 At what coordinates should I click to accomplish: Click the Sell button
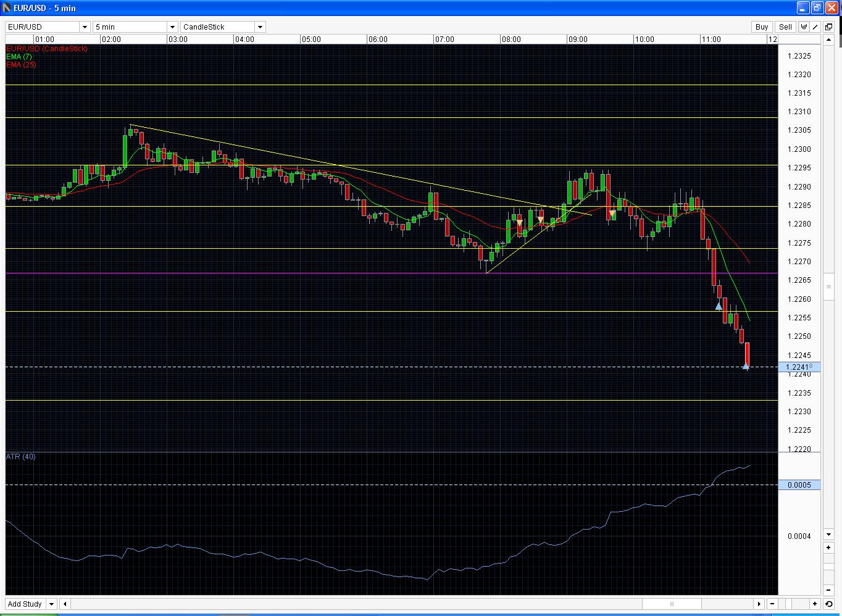click(x=785, y=27)
